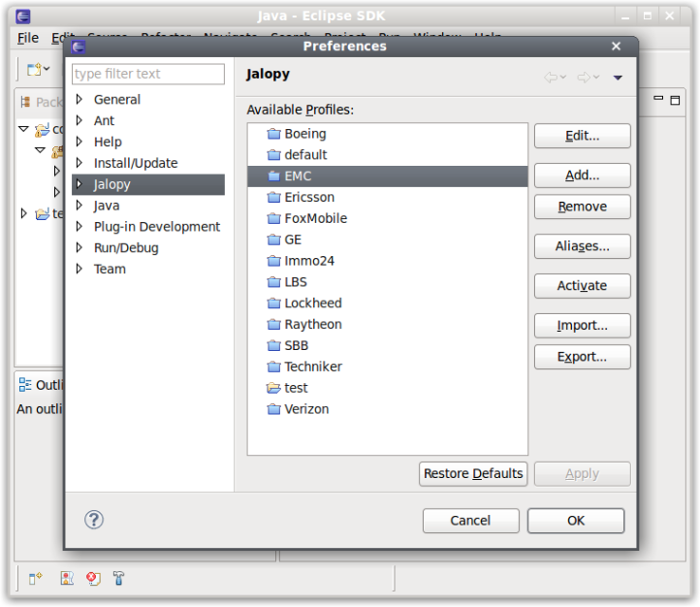Click the Export... button
This screenshot has width=700, height=607.
point(582,357)
